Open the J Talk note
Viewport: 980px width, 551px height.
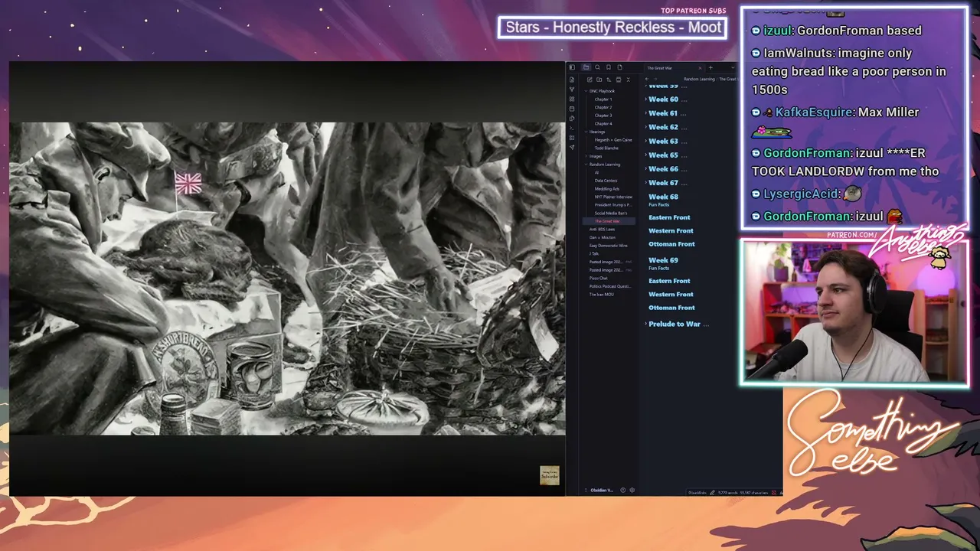point(594,253)
